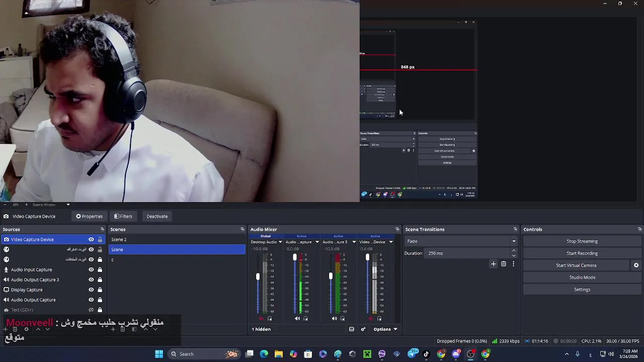Image resolution: width=644 pixels, height=362 pixels.
Task: Select the scene named Scene
Action: 177,249
